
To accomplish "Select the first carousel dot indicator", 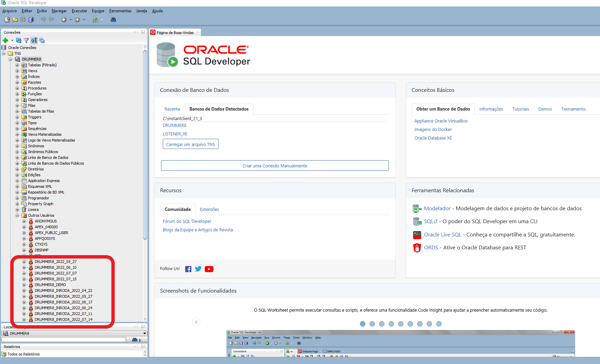I will coord(363,324).
